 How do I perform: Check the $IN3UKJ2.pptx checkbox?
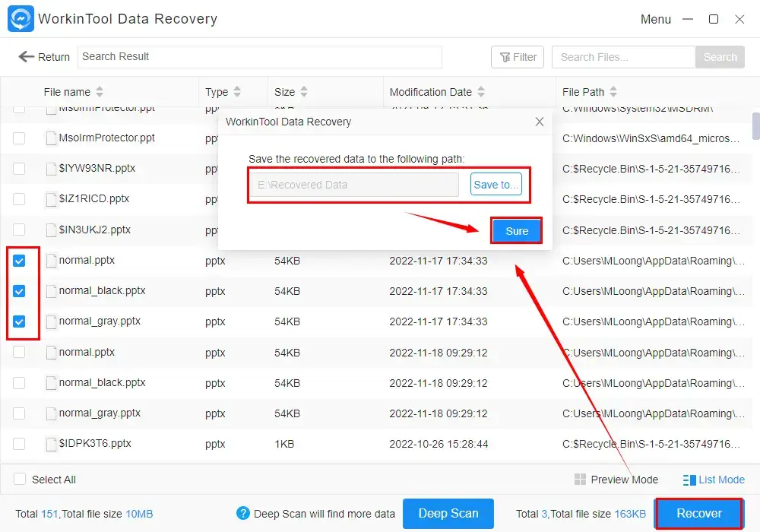(x=19, y=230)
